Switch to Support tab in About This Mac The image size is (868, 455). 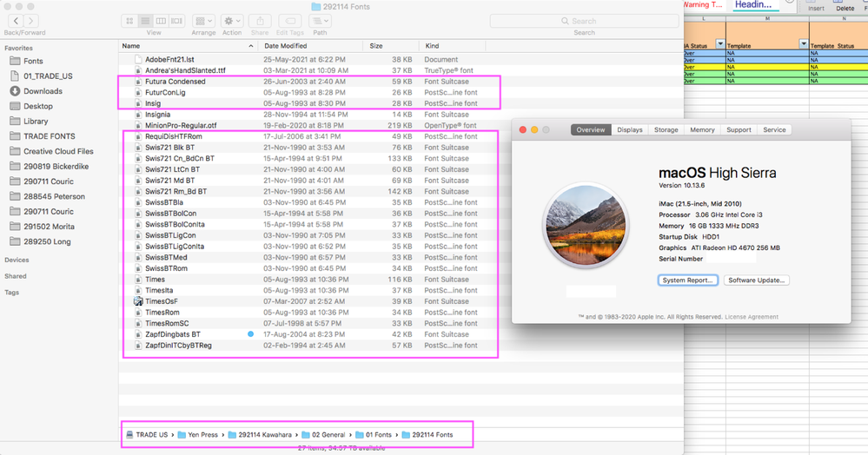[739, 129]
